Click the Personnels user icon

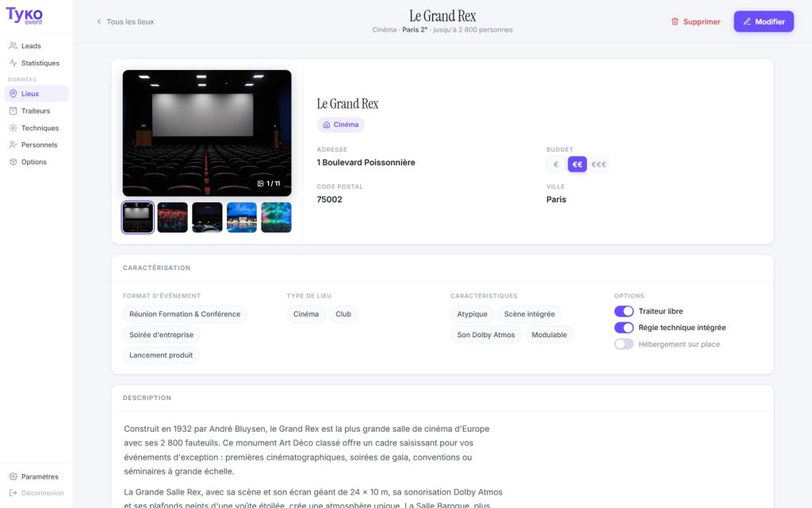[x=13, y=144]
